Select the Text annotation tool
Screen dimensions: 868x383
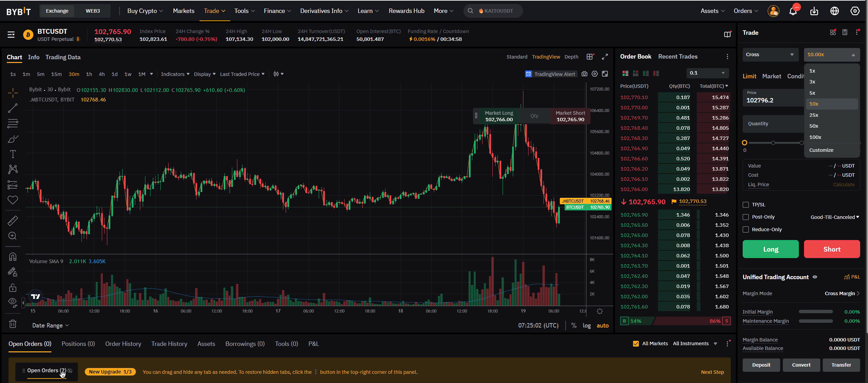(x=13, y=154)
